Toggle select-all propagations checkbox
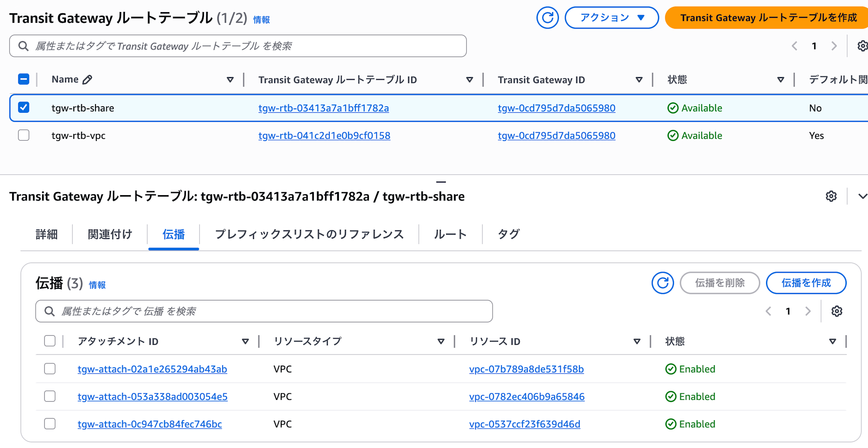This screenshot has height=448, width=868. (50, 341)
